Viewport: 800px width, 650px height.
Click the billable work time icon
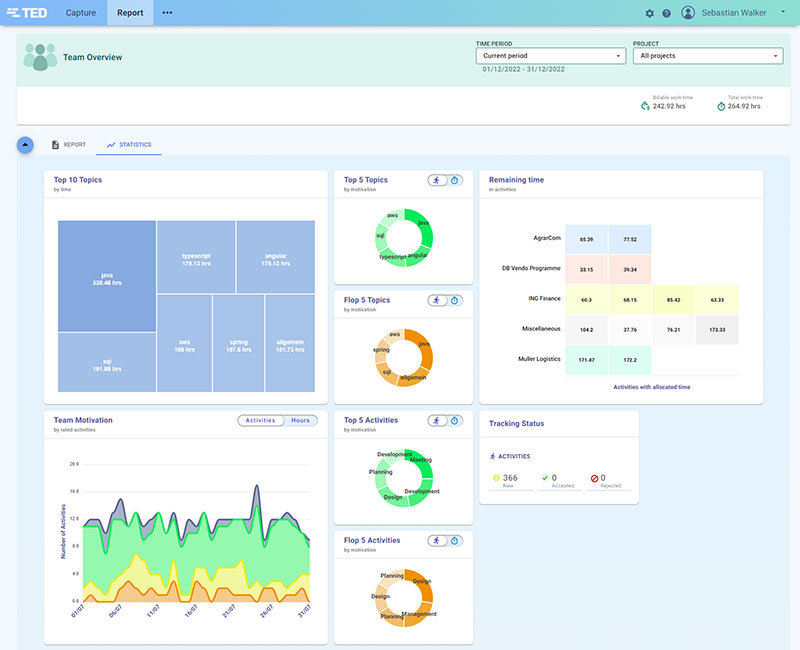(x=645, y=106)
